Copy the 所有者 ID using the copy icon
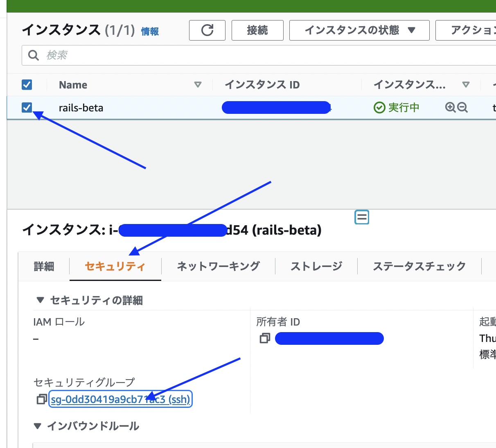Image resolution: width=496 pixels, height=448 pixels. pyautogui.click(x=265, y=338)
